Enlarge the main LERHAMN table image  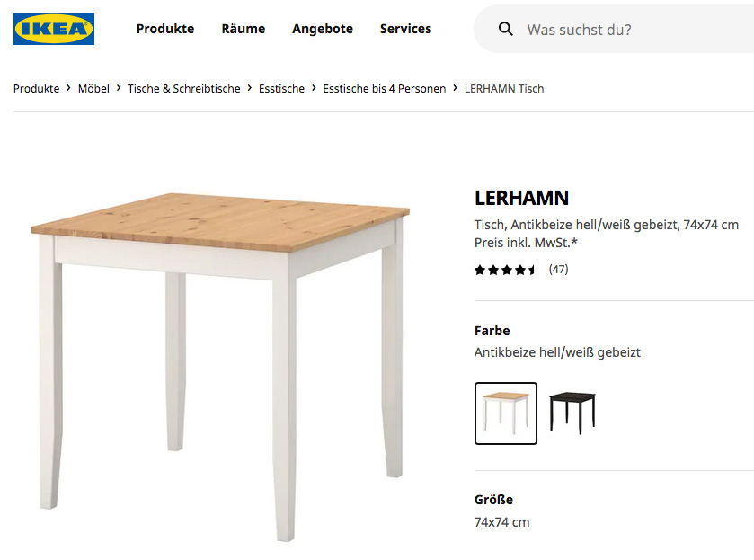220,360
